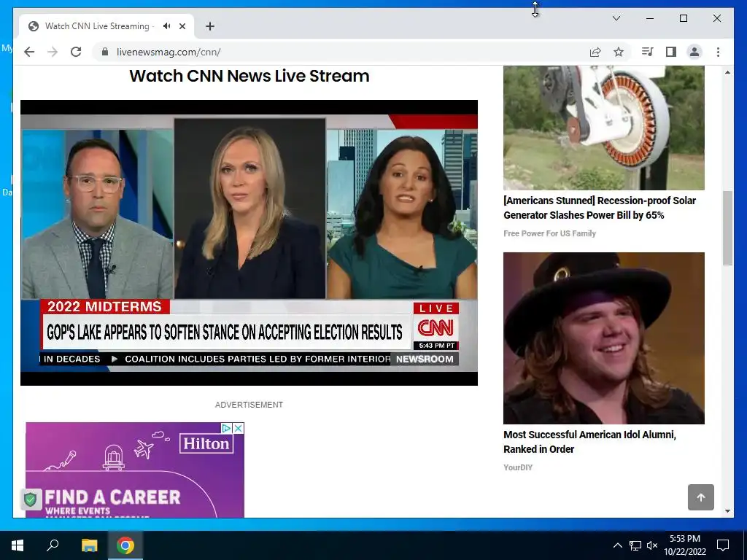
Task: Open Recession-proof Solar Generator headline link
Action: point(600,208)
